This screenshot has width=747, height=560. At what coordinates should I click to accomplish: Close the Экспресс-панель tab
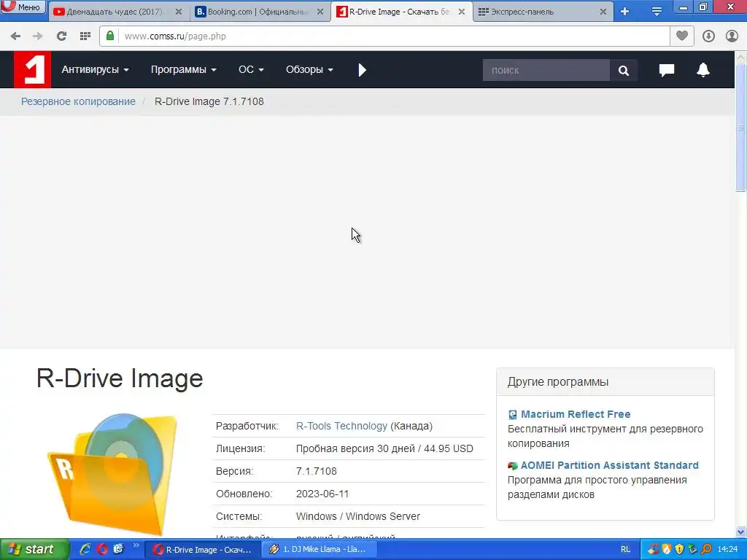[x=603, y=12]
